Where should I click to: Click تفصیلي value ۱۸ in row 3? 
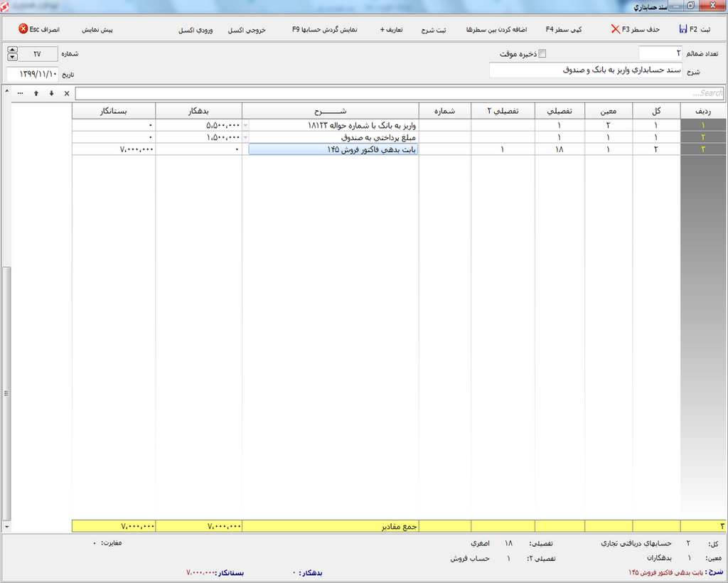point(560,149)
